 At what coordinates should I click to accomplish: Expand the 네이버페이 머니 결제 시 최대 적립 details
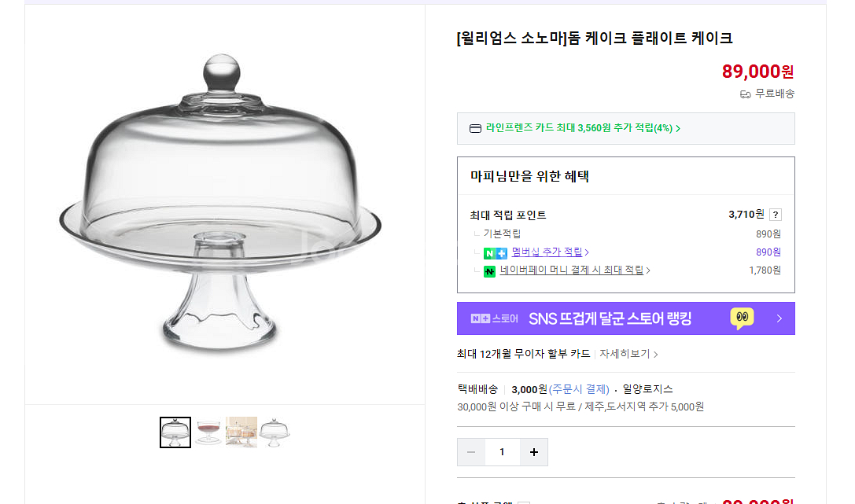pos(574,270)
